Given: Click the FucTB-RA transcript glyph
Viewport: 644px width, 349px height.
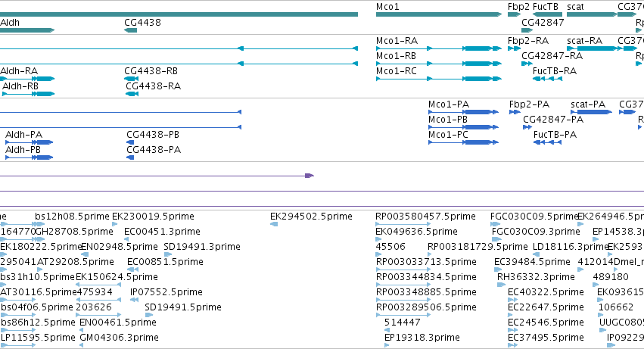Looking at the screenshot, I should (547, 79).
